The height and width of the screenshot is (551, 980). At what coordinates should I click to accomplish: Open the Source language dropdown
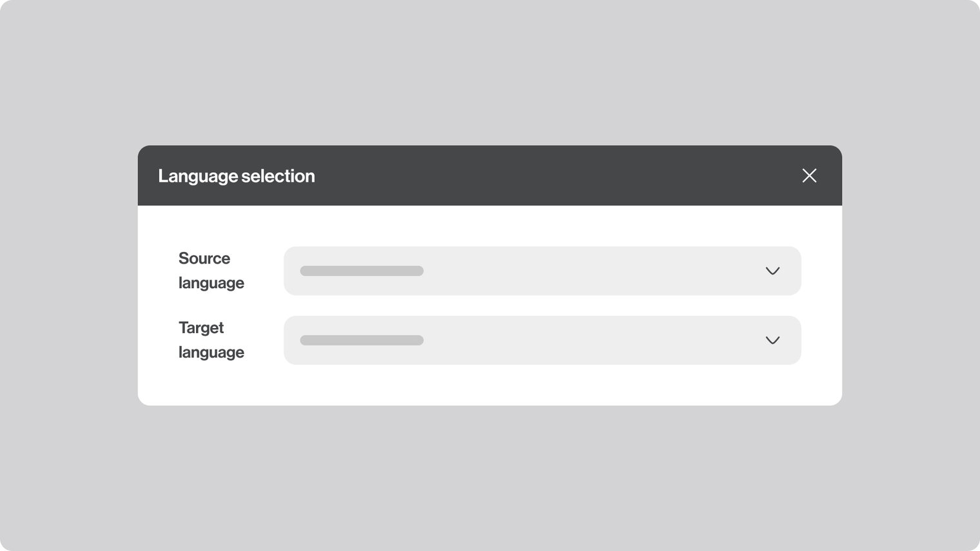point(542,271)
